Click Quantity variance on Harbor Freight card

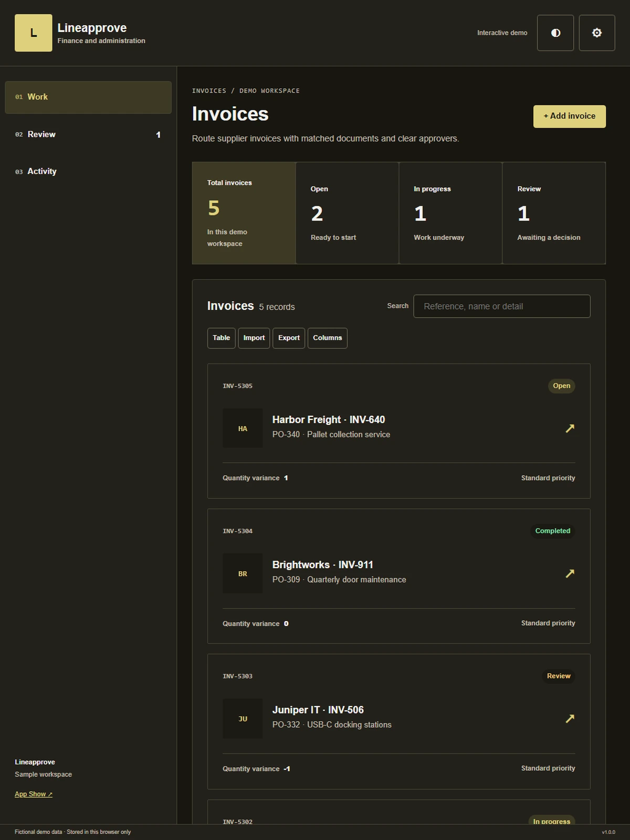click(x=251, y=478)
